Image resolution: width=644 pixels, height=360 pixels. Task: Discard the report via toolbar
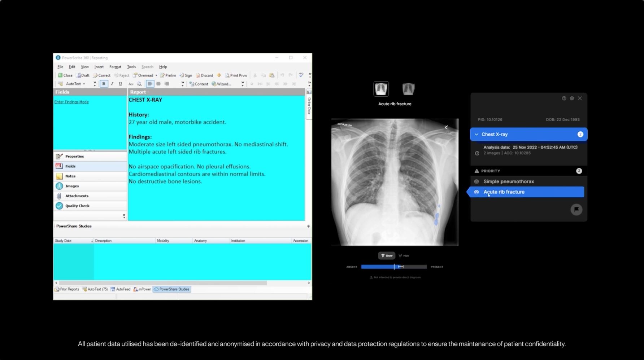coord(204,75)
